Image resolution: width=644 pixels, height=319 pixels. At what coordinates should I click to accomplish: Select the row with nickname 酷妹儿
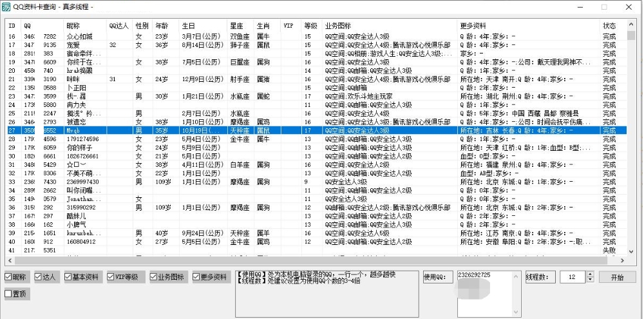point(317,216)
